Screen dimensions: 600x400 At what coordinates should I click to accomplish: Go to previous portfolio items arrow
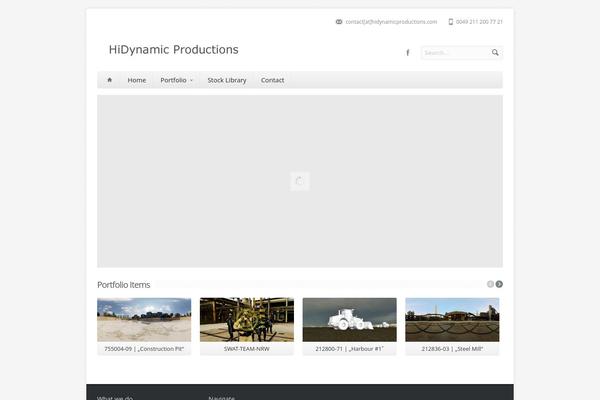490,284
